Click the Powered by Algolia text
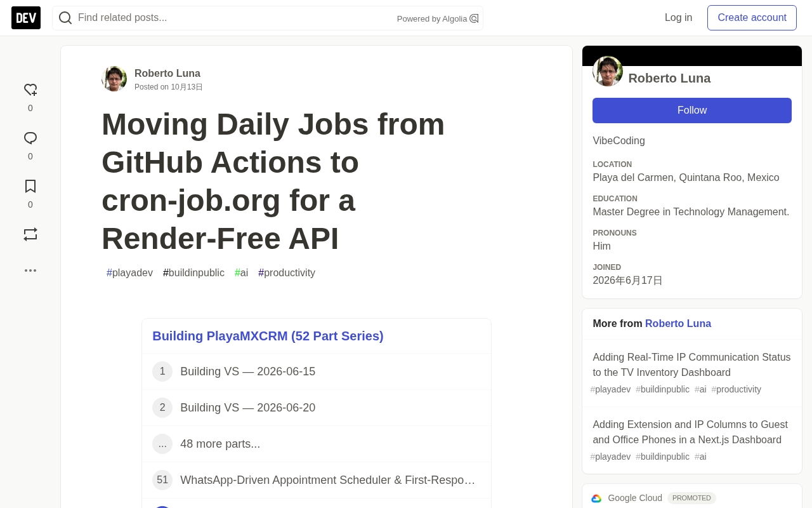This screenshot has height=508, width=812. 432,18
